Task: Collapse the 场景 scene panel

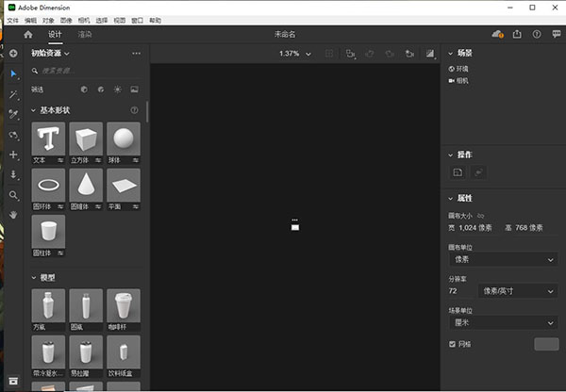Action: (450, 54)
